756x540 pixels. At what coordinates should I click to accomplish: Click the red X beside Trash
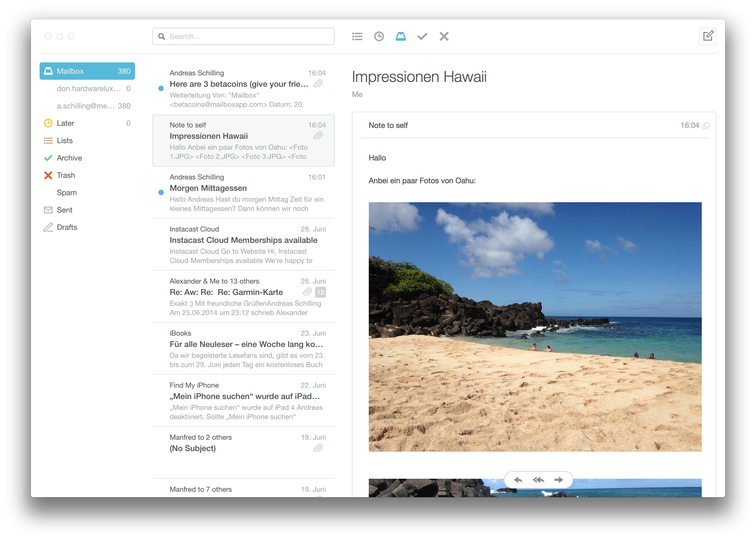point(48,175)
